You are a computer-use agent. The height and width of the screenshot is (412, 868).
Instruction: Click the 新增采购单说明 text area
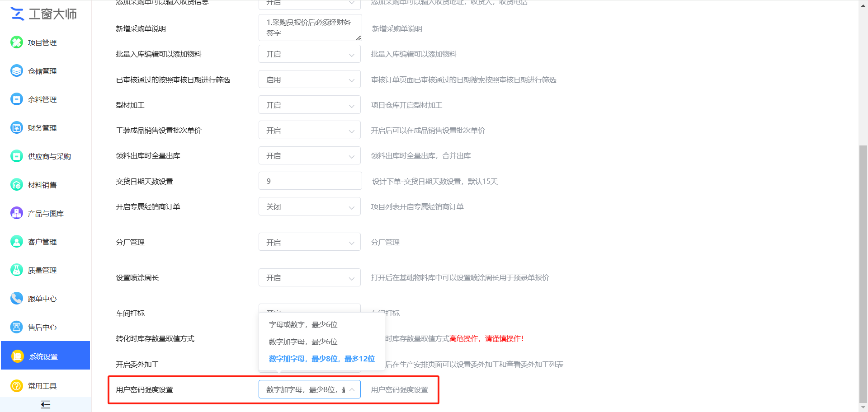(310, 28)
